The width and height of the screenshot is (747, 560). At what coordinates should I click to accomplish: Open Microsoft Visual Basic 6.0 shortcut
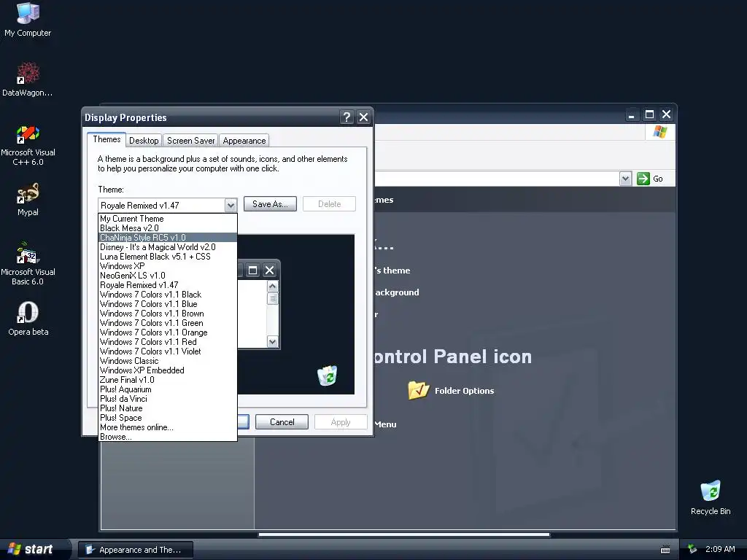[x=28, y=264]
